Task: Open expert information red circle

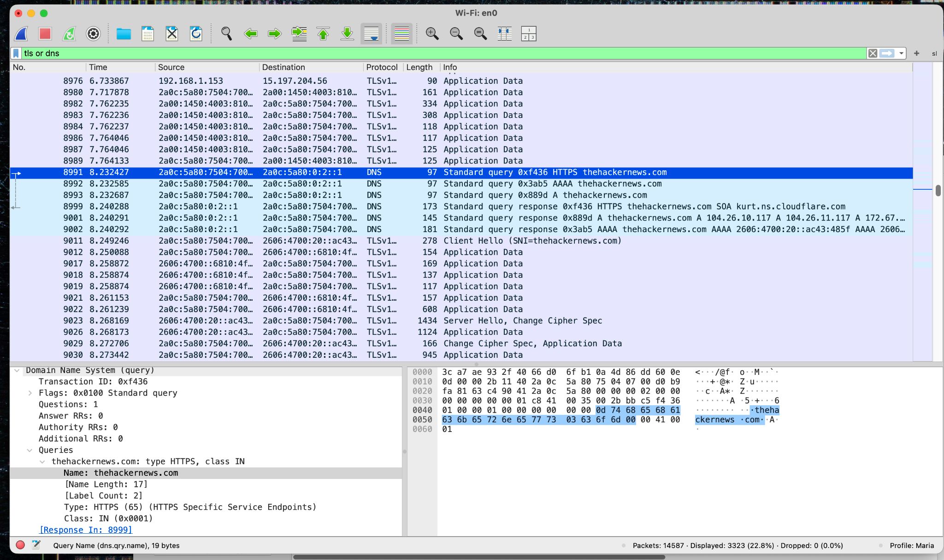Action: tap(20, 545)
